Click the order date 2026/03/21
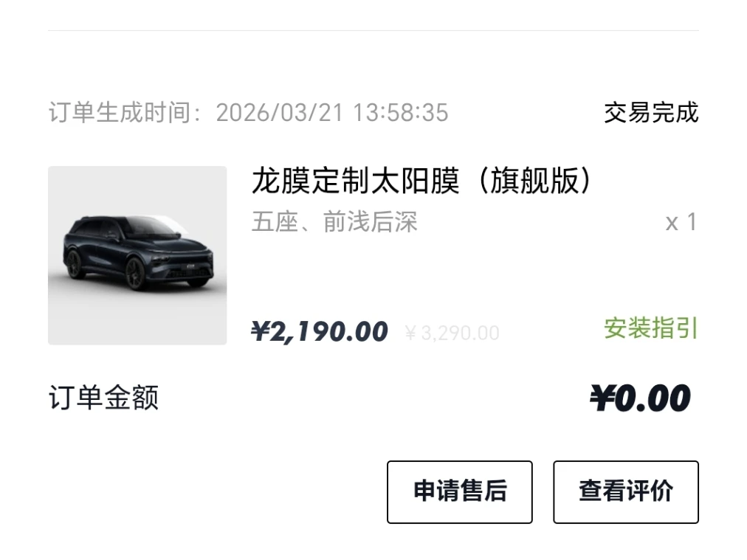 point(280,113)
